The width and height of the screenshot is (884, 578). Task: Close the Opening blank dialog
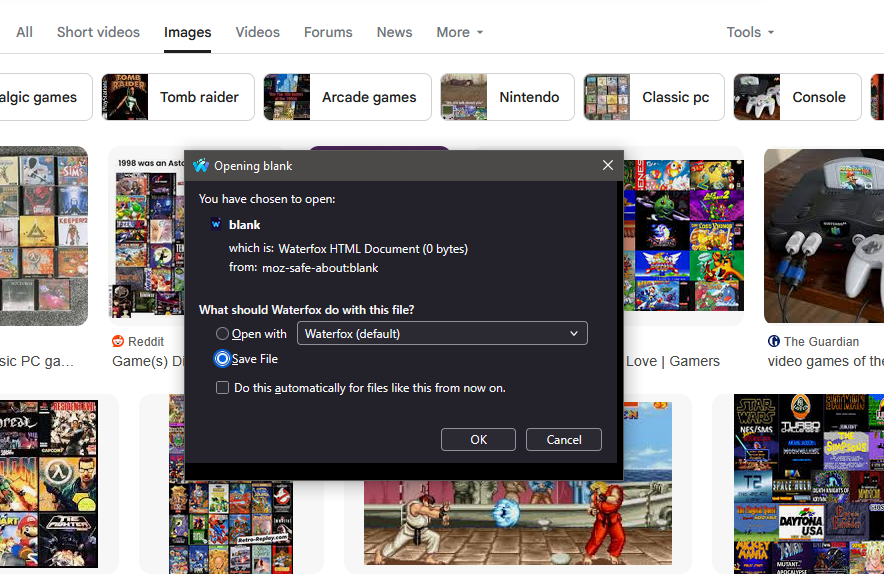coord(608,165)
